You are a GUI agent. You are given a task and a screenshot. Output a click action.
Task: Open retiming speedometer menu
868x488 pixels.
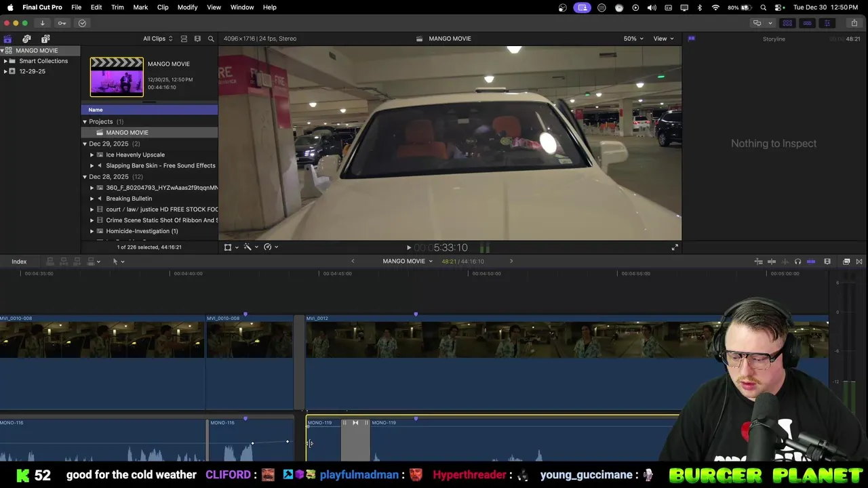pyautogui.click(x=271, y=247)
